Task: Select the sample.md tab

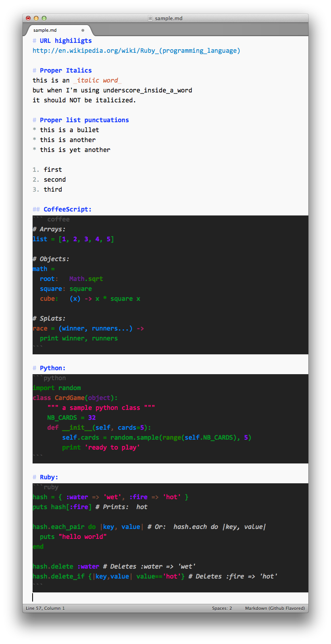Action: 59,30
